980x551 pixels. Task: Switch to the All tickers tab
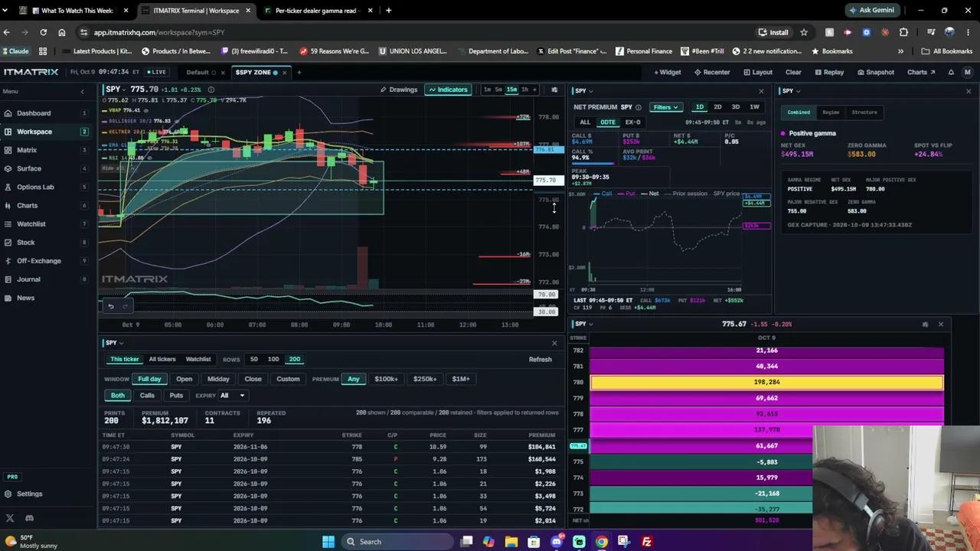pos(162,359)
